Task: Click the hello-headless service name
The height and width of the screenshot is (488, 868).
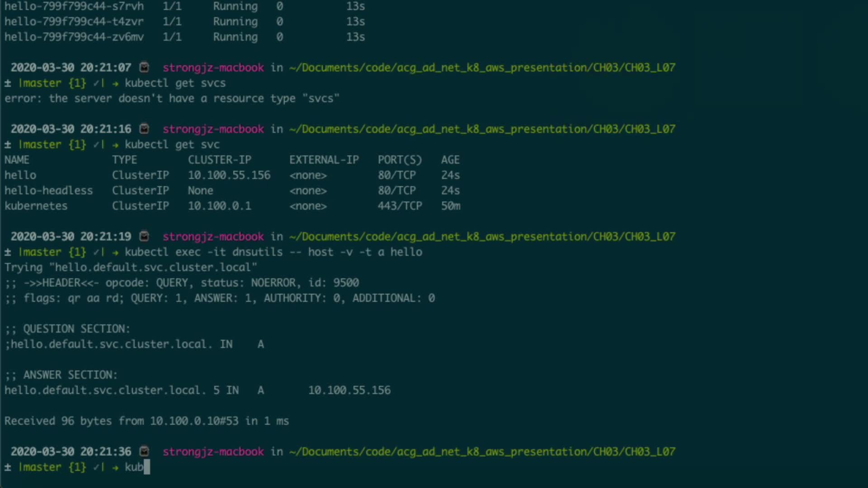Action: 48,191
